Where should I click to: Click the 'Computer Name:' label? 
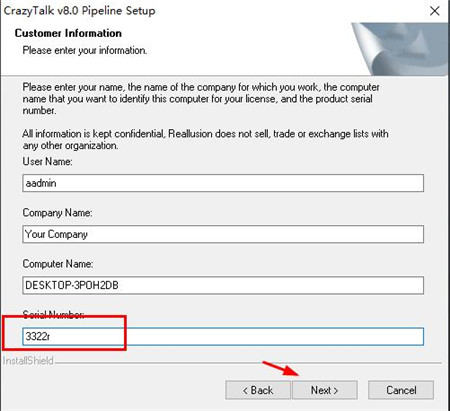(58, 264)
